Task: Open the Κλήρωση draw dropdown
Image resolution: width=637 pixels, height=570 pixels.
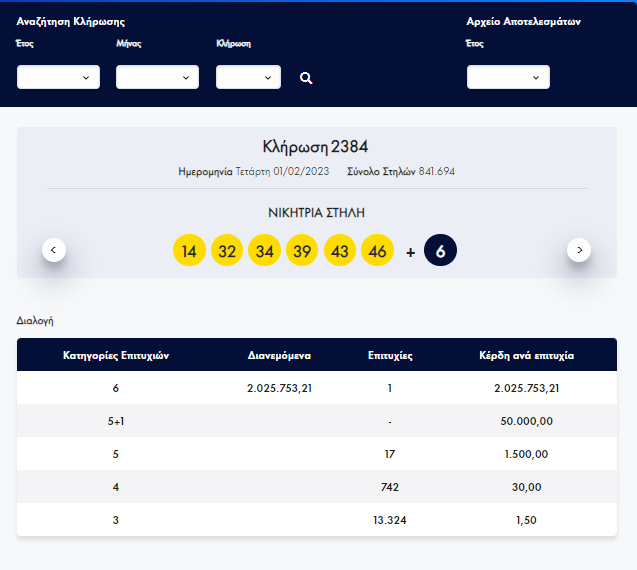Action: [x=248, y=77]
